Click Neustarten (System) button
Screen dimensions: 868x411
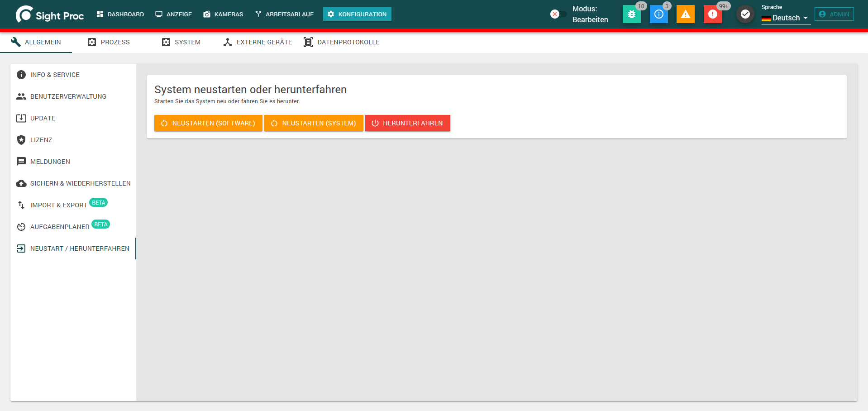click(314, 123)
